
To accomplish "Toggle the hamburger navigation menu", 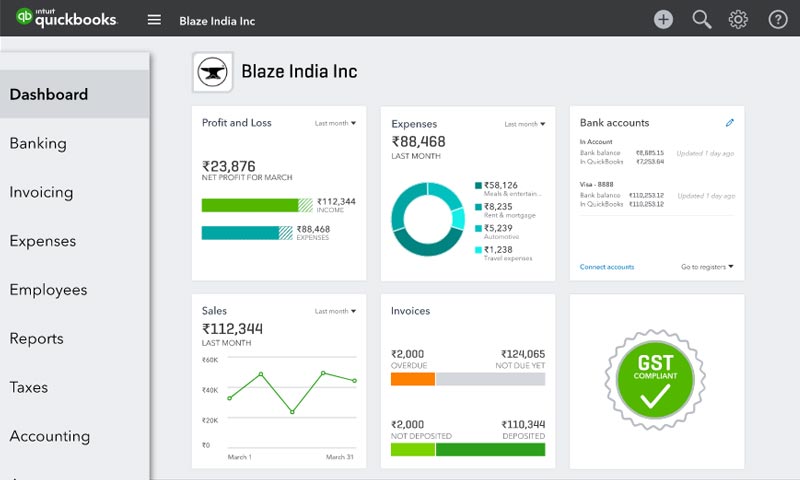I will [x=154, y=20].
